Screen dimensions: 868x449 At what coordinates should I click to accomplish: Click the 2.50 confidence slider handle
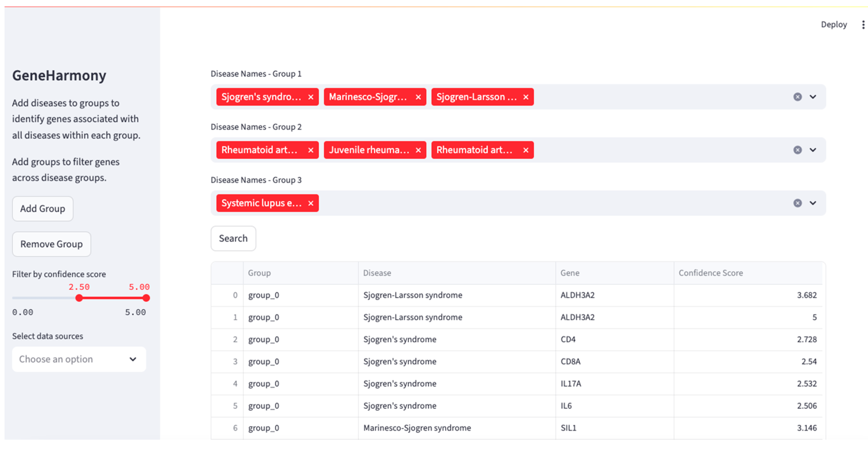79,298
